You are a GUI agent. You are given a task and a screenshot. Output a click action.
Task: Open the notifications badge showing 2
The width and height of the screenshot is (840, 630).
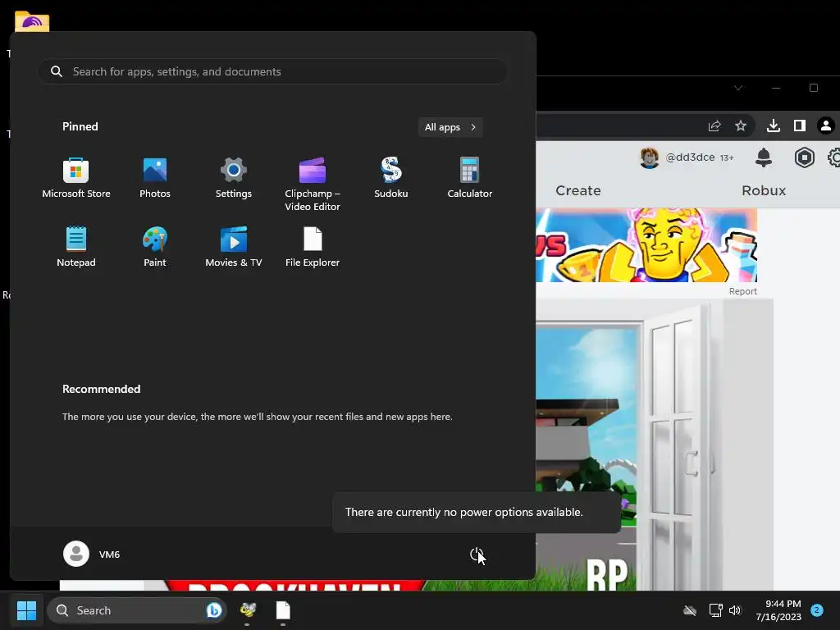816,609
